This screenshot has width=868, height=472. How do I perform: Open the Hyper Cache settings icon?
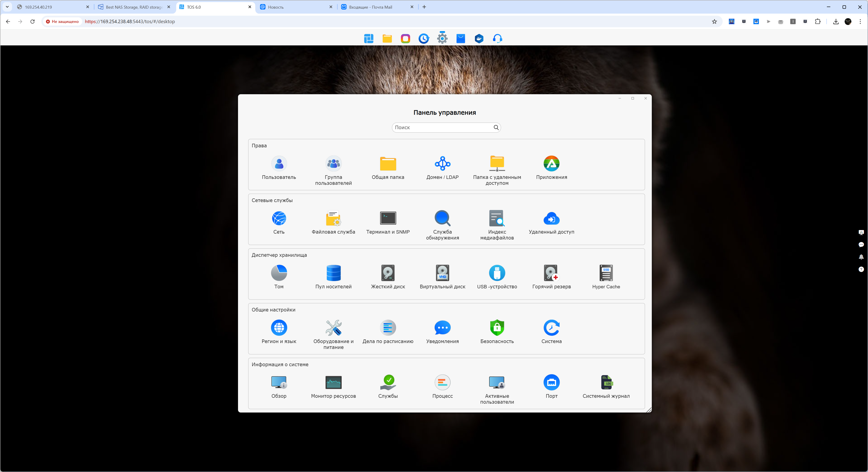606,273
